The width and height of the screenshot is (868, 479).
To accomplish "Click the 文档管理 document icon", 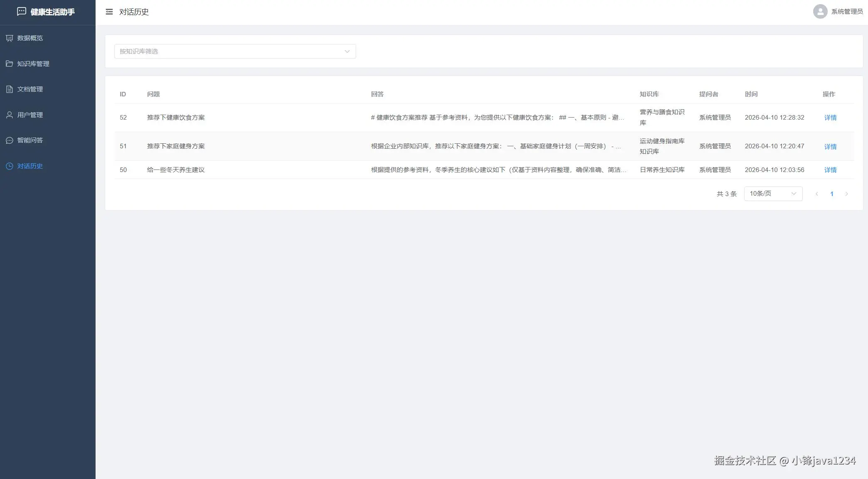I will click(10, 89).
